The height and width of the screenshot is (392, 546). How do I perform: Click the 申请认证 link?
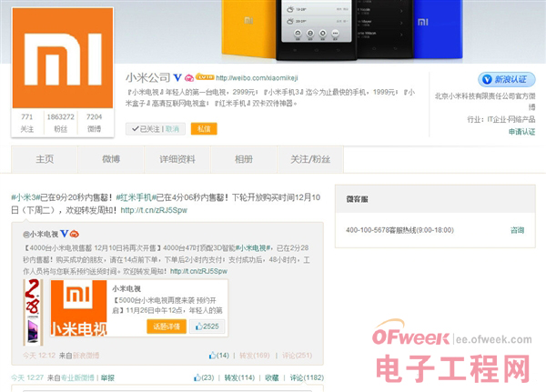[521, 132]
